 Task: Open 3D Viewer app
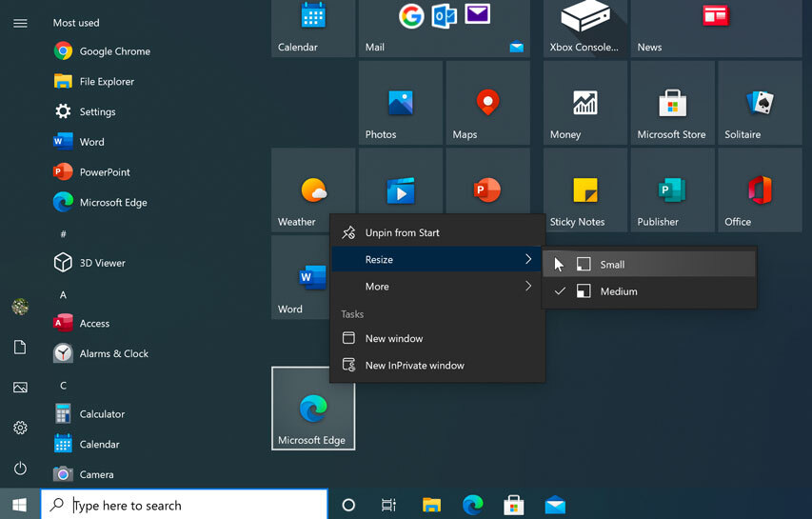coord(89,263)
